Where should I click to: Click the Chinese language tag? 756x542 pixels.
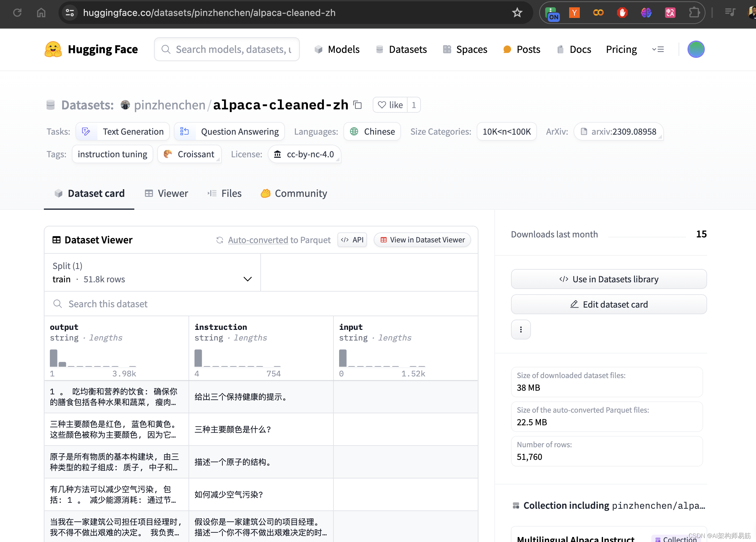click(x=372, y=132)
